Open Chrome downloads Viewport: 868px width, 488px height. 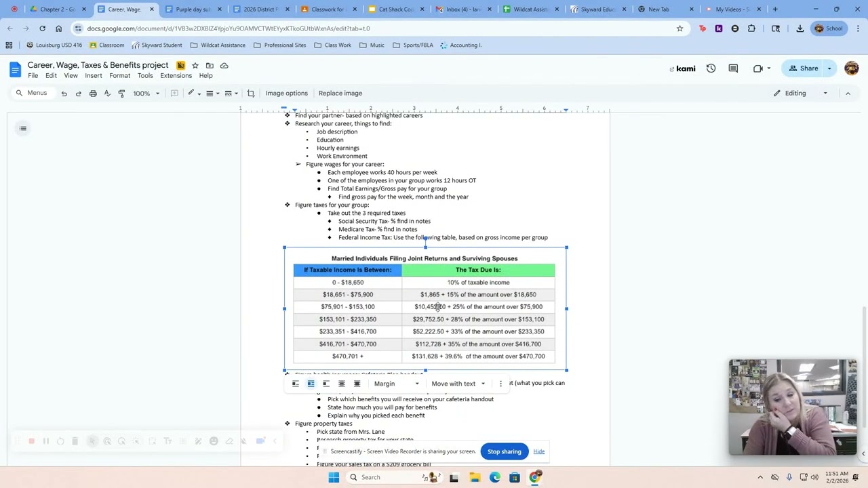(800, 28)
